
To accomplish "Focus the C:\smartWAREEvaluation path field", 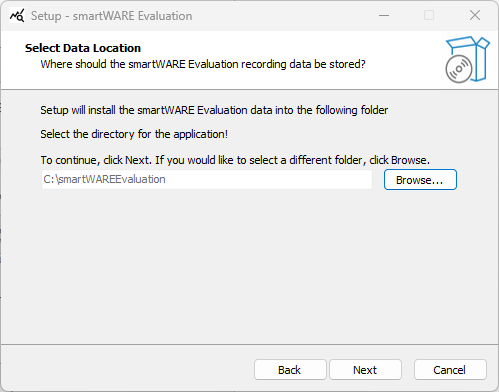I will point(207,180).
